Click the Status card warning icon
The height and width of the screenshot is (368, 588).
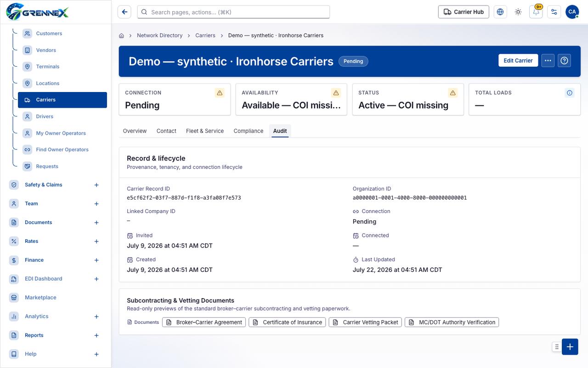click(453, 93)
